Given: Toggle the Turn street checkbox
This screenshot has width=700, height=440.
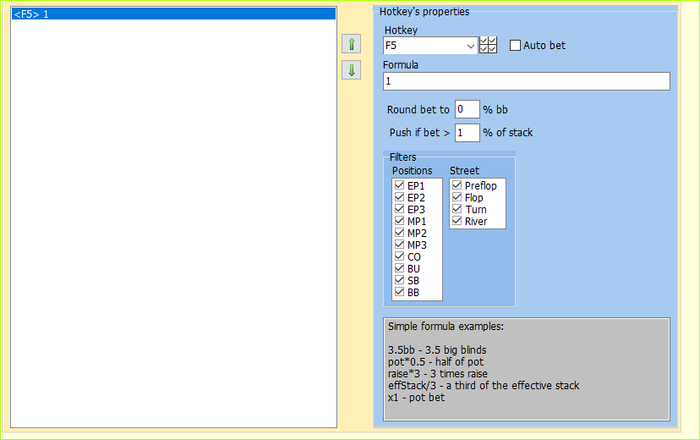Looking at the screenshot, I should (457, 209).
